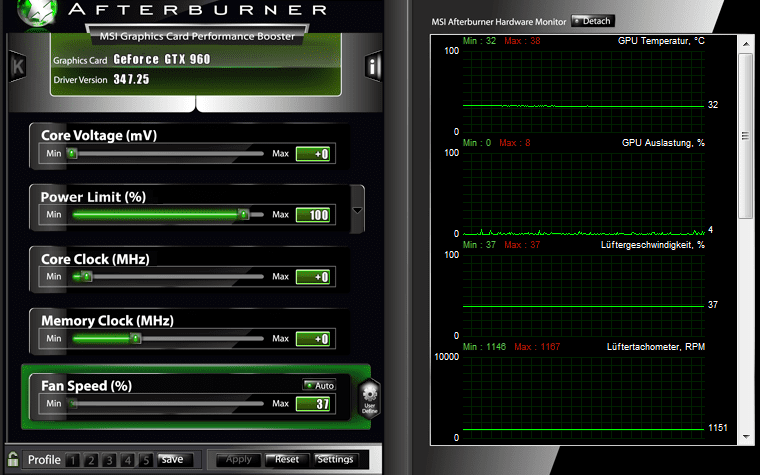The width and height of the screenshot is (760, 475).
Task: Click the Memory Clock +0 value field
Action: [x=313, y=339]
